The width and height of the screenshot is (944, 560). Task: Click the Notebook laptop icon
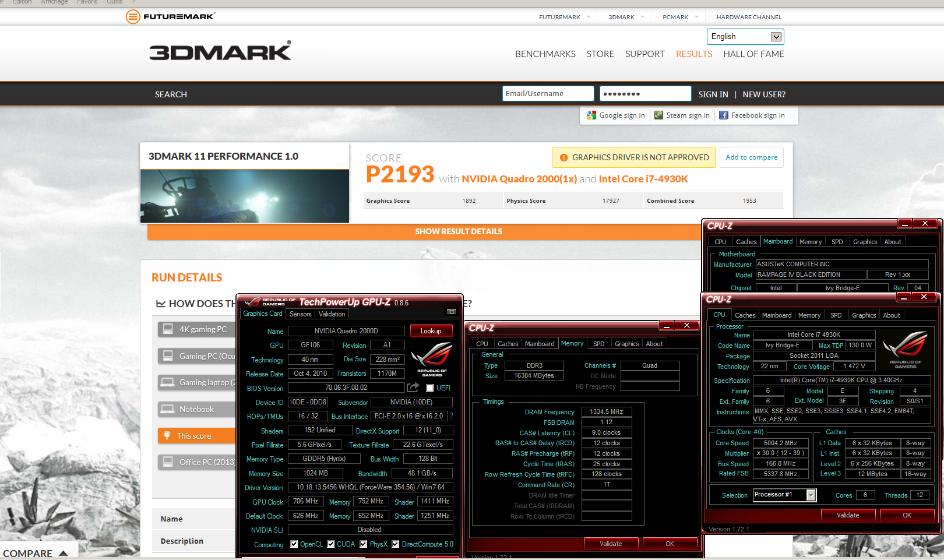click(168, 409)
